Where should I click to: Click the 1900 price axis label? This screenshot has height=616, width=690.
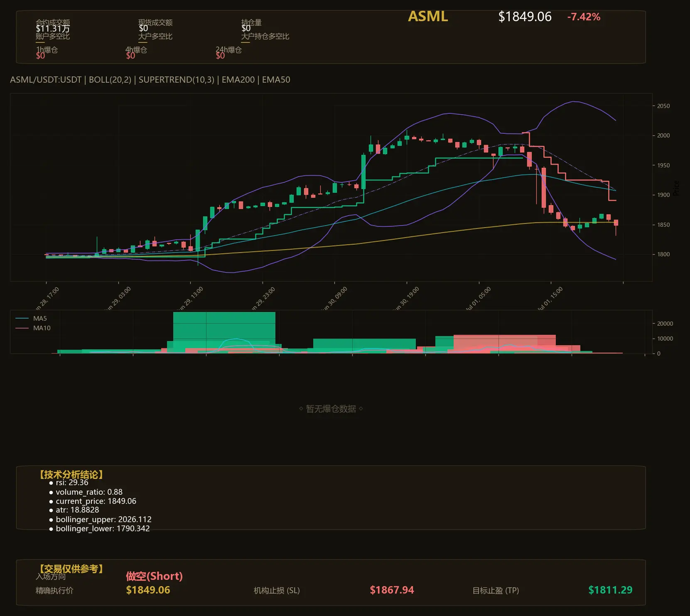click(x=663, y=195)
